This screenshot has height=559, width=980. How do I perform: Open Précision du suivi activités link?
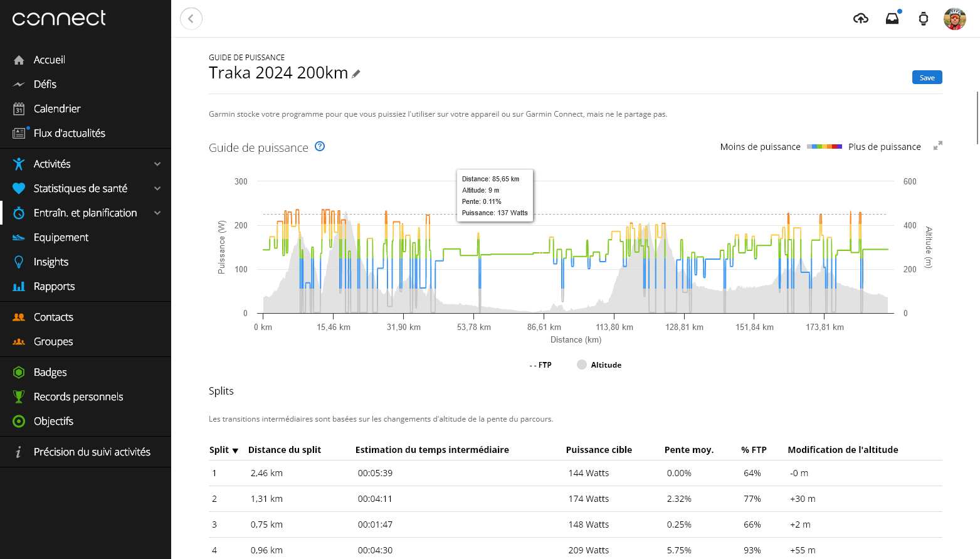[92, 452]
